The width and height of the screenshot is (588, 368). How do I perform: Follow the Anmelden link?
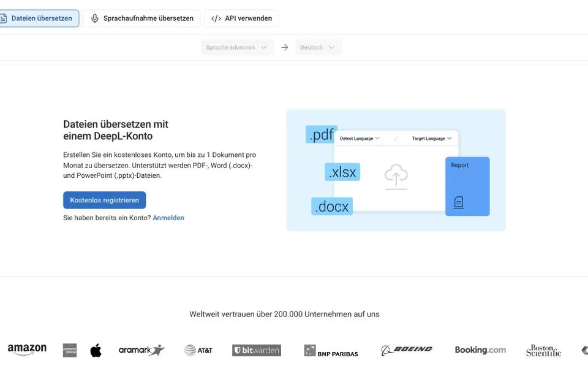click(x=168, y=218)
